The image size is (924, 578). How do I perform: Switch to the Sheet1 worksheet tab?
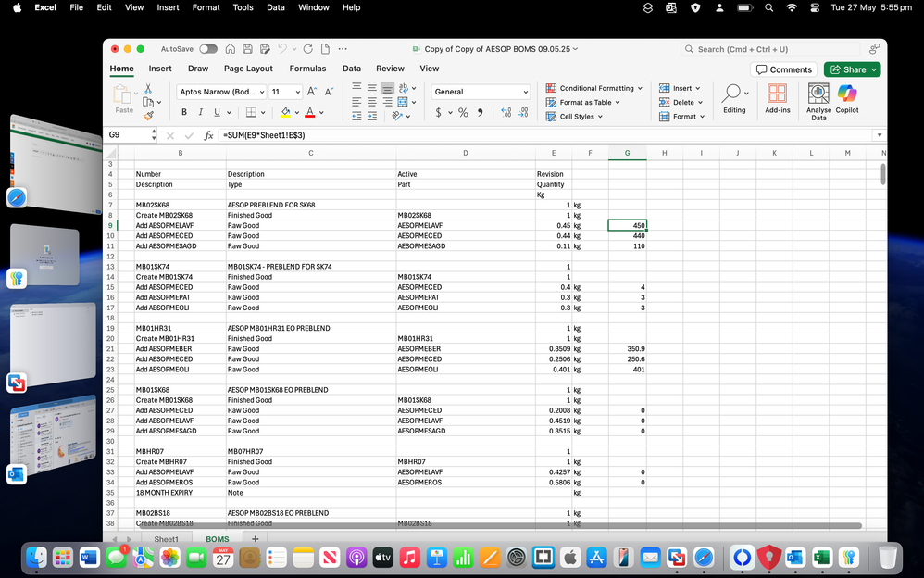pyautogui.click(x=166, y=539)
